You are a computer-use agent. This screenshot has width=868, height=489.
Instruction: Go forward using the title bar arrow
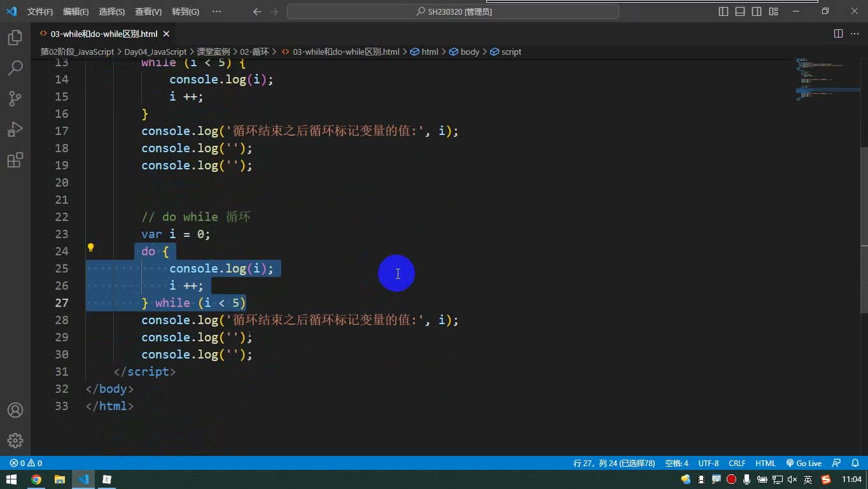click(x=274, y=11)
